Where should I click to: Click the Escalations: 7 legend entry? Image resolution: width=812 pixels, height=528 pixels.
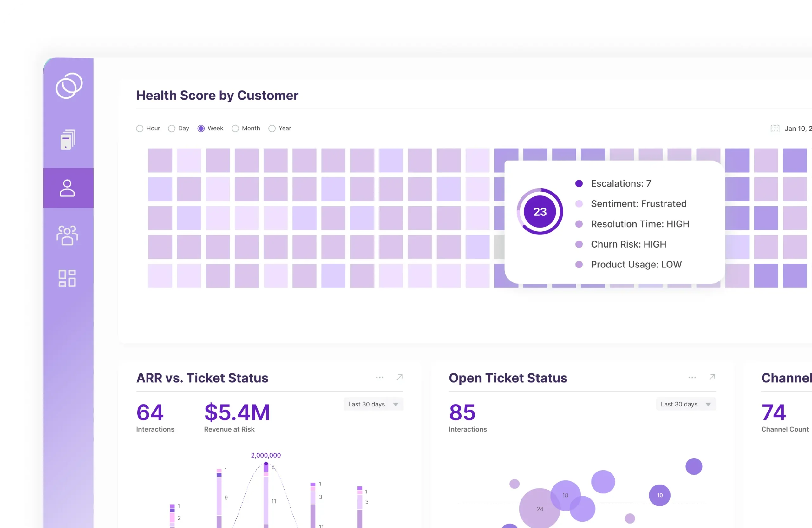point(613,184)
